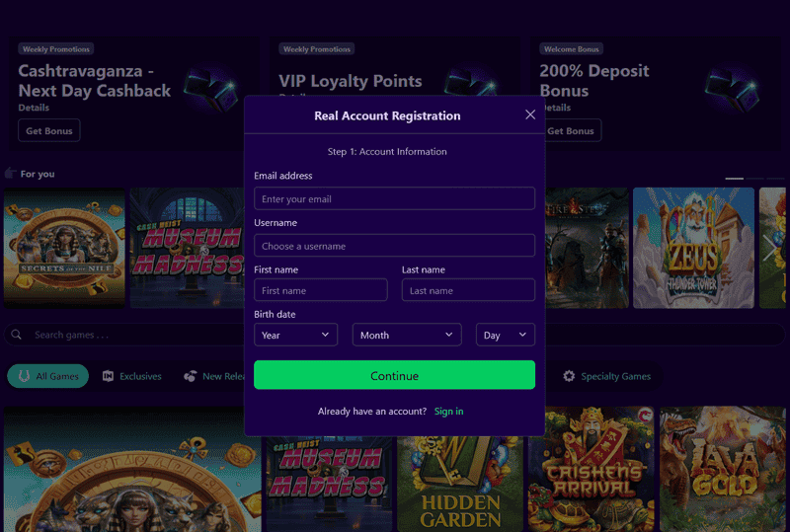The height and width of the screenshot is (532, 790).
Task: Open Museum Madness in the games grid
Action: [x=329, y=484]
